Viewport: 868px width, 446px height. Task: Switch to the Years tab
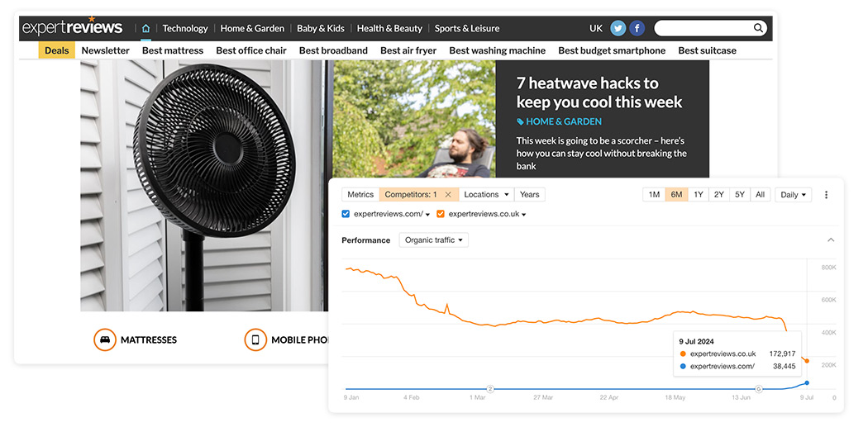[x=529, y=195]
